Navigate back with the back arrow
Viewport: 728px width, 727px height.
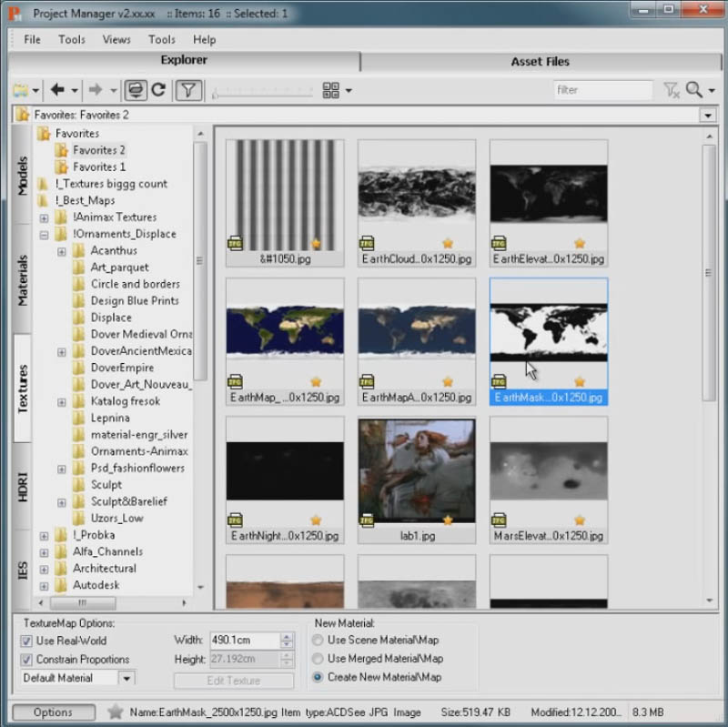coord(56,90)
